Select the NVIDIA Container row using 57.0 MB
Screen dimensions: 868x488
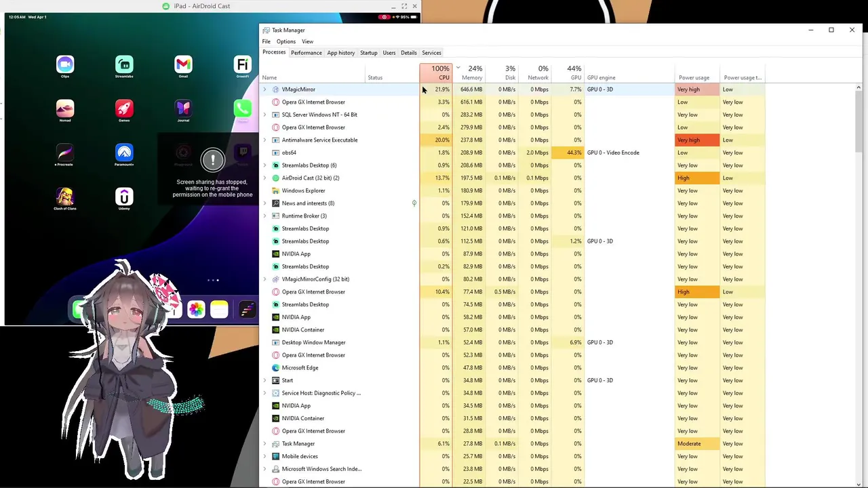click(x=512, y=330)
